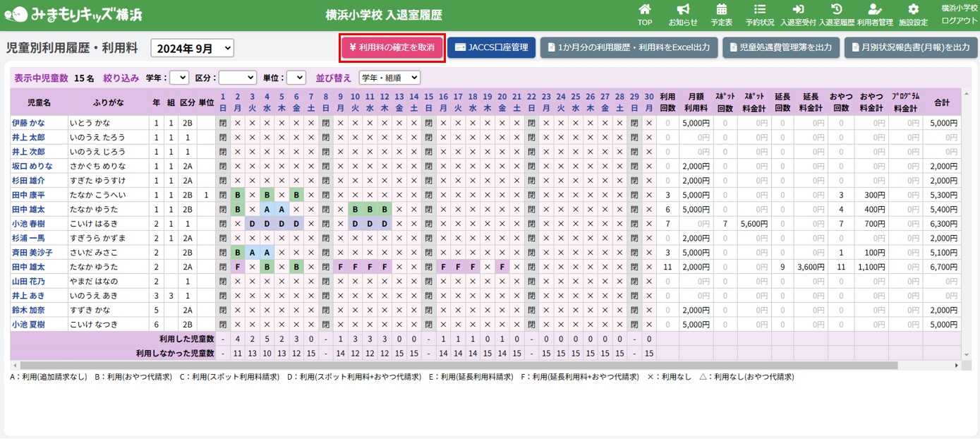Click JACCS口座管理 button
The height and width of the screenshot is (439, 980).
tap(491, 47)
